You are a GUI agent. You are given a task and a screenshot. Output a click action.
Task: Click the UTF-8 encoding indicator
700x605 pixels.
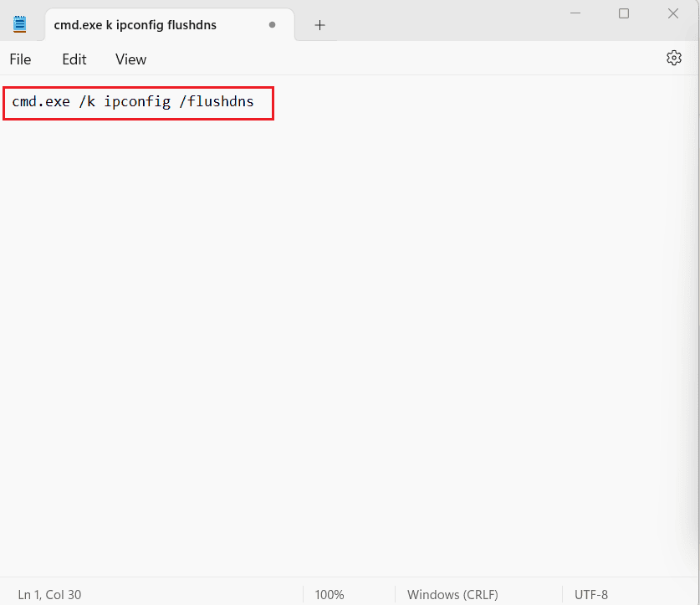pos(590,594)
